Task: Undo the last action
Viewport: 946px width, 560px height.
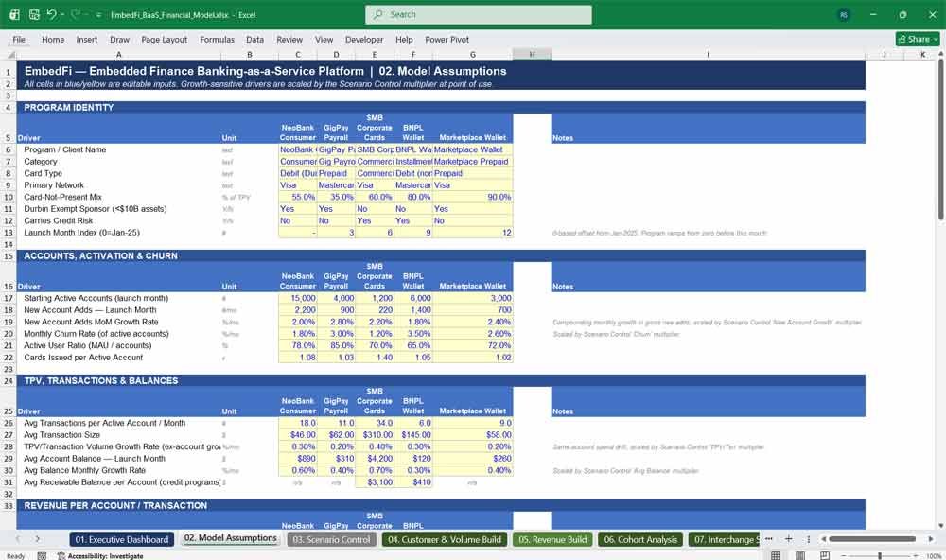Action: coord(51,14)
